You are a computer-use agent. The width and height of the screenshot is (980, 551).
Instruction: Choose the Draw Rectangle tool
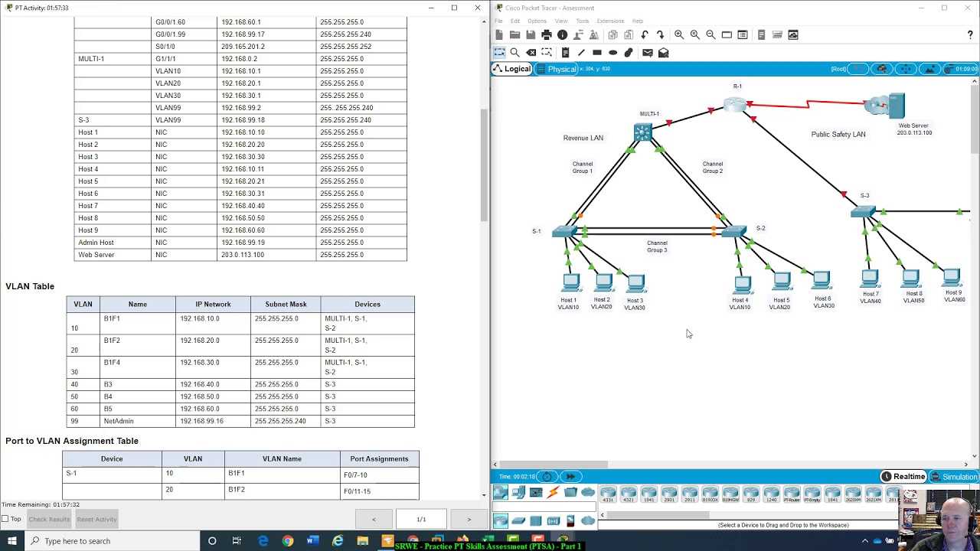point(597,52)
